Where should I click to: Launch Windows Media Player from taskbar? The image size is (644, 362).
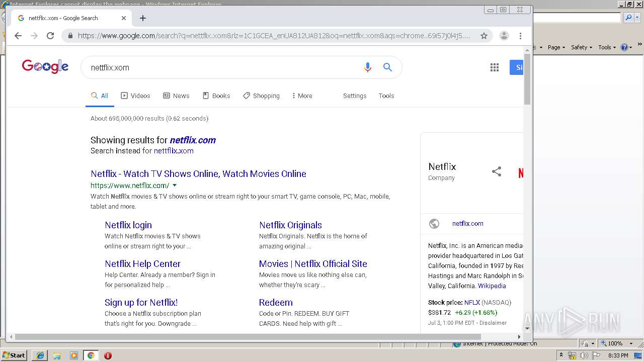(74, 355)
